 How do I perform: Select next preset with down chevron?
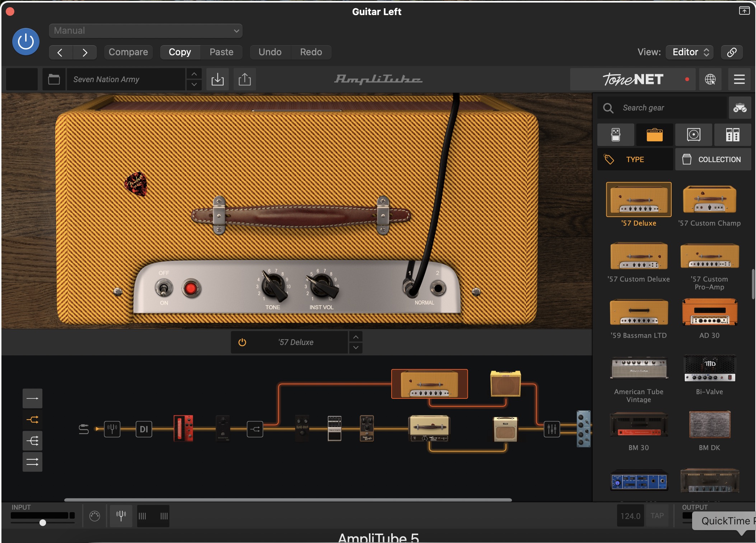tap(194, 85)
